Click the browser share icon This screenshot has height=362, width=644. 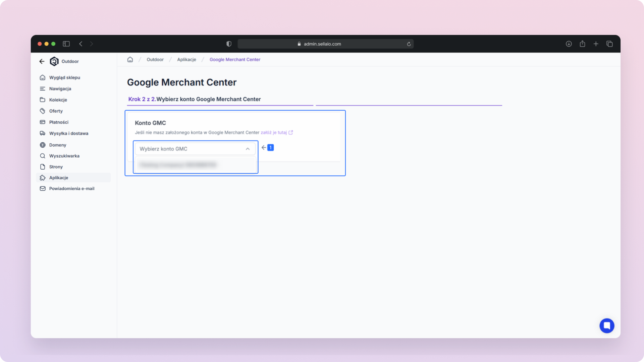(582, 44)
